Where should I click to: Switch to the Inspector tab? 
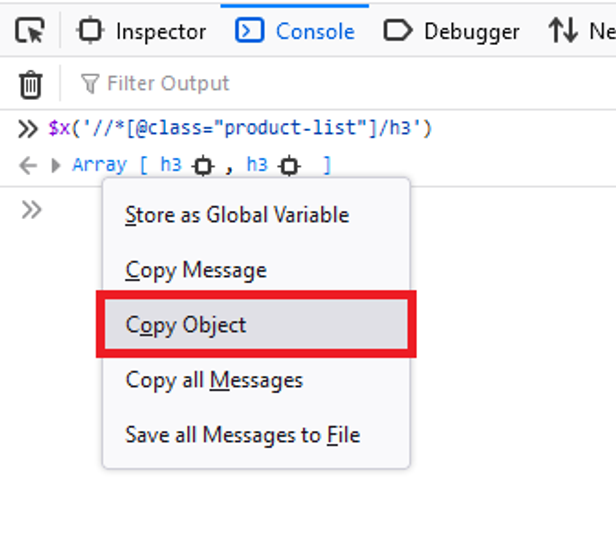(145, 31)
